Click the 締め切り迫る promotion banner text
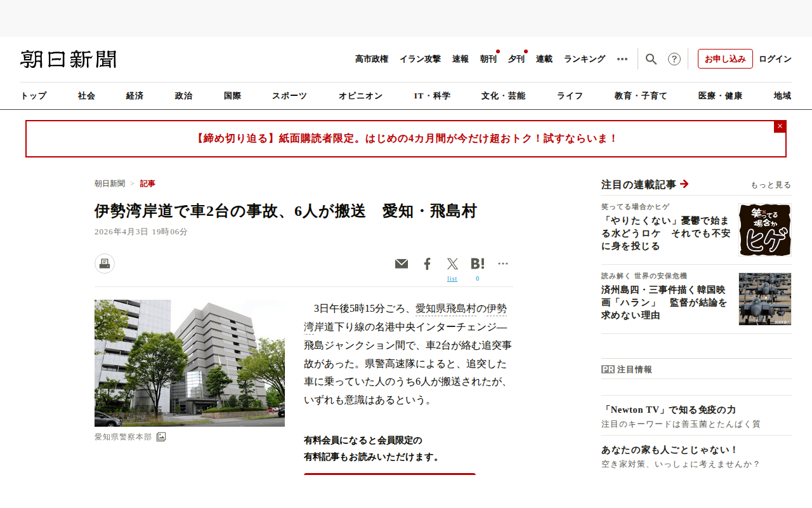812x508 pixels. coord(406,138)
